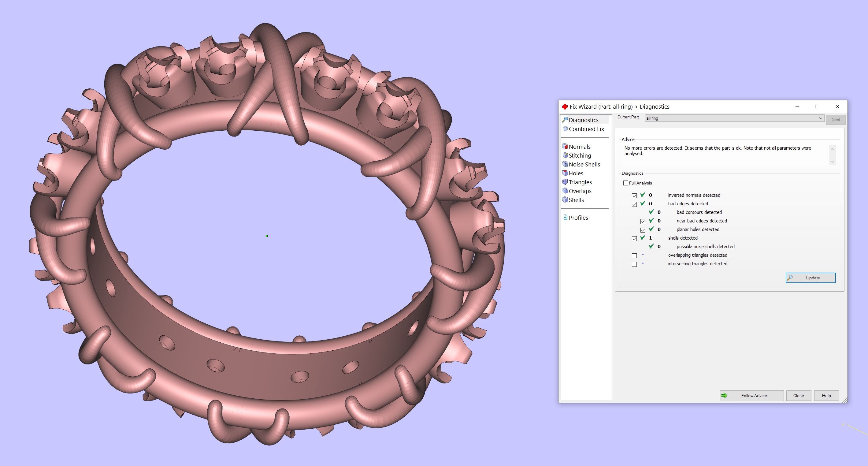This screenshot has width=868, height=466.
Task: Enable the Full Analysis option
Action: (x=626, y=183)
